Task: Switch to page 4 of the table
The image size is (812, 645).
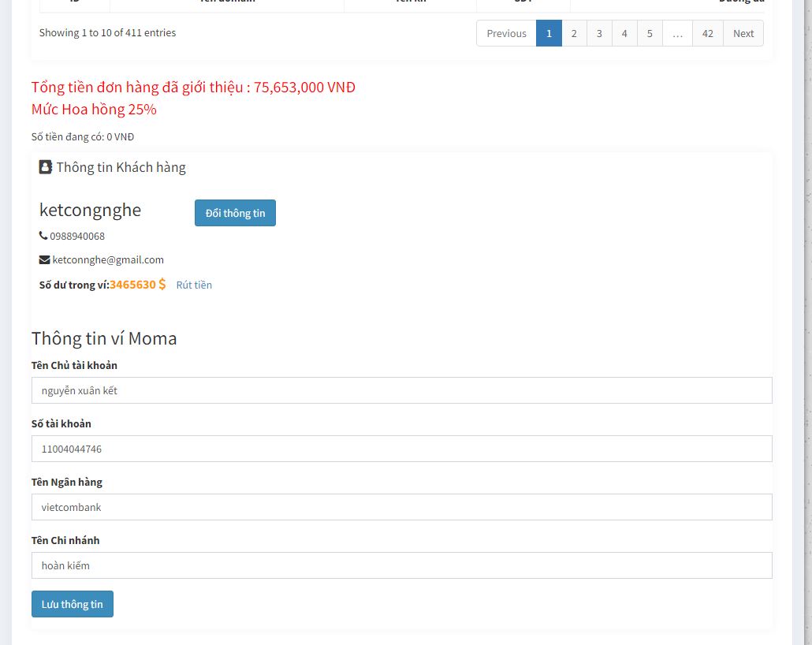Action: click(x=624, y=33)
